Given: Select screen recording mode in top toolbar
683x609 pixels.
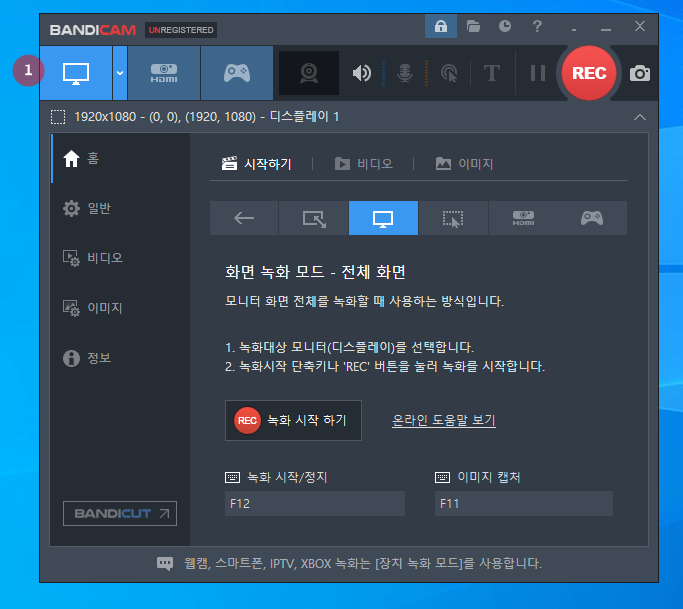Looking at the screenshot, I should click(76, 73).
